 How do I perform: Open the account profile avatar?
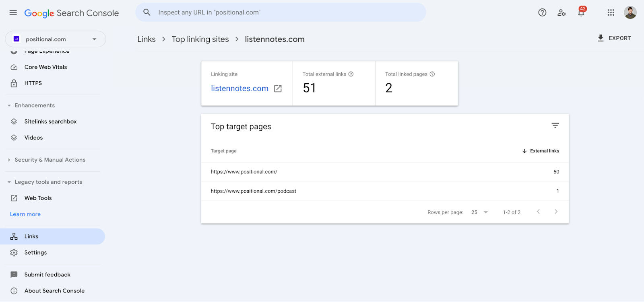[630, 12]
